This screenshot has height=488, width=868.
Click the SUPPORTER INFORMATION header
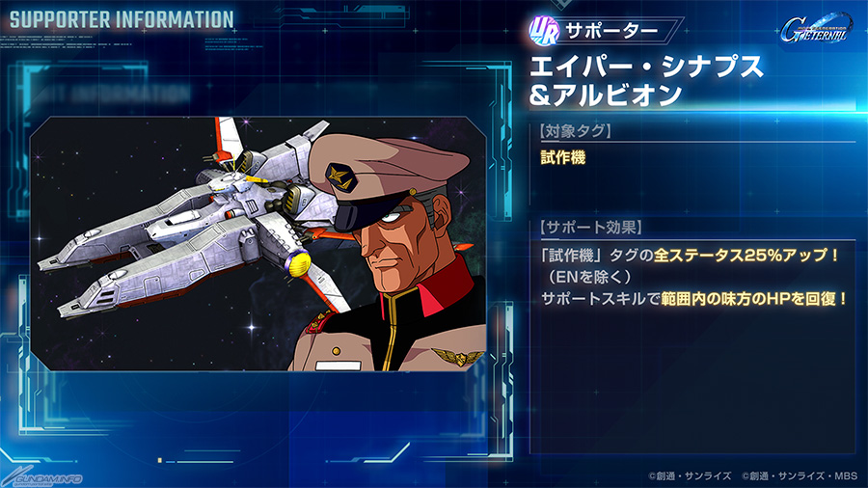click(122, 20)
